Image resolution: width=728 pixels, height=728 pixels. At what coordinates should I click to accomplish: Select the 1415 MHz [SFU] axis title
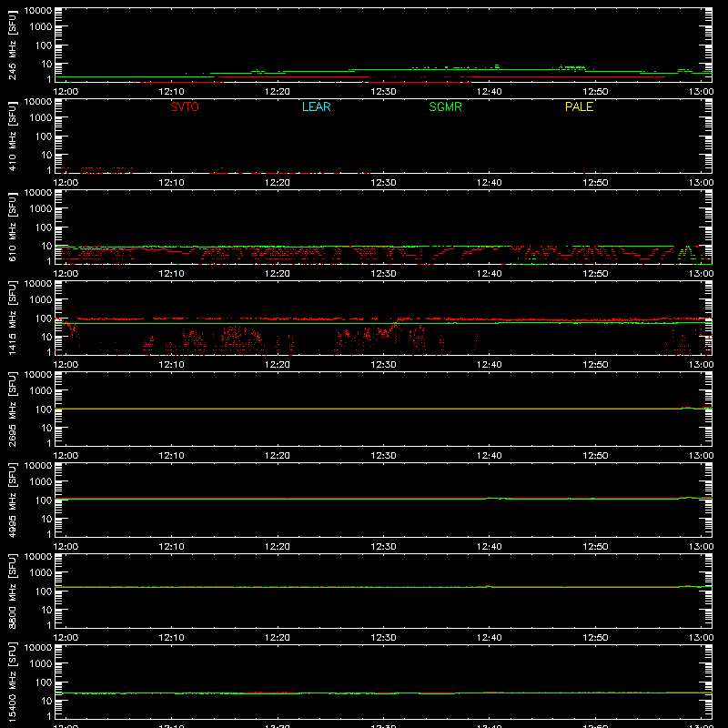point(12,318)
